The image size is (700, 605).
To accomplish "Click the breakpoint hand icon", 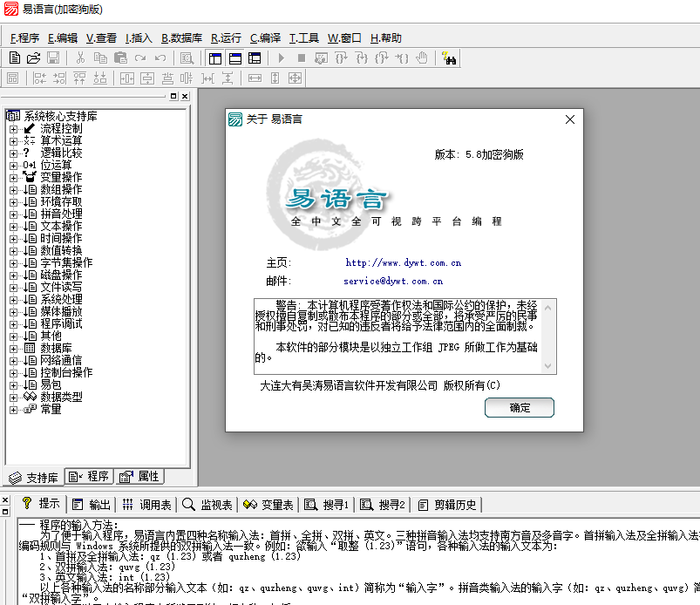I will (421, 58).
